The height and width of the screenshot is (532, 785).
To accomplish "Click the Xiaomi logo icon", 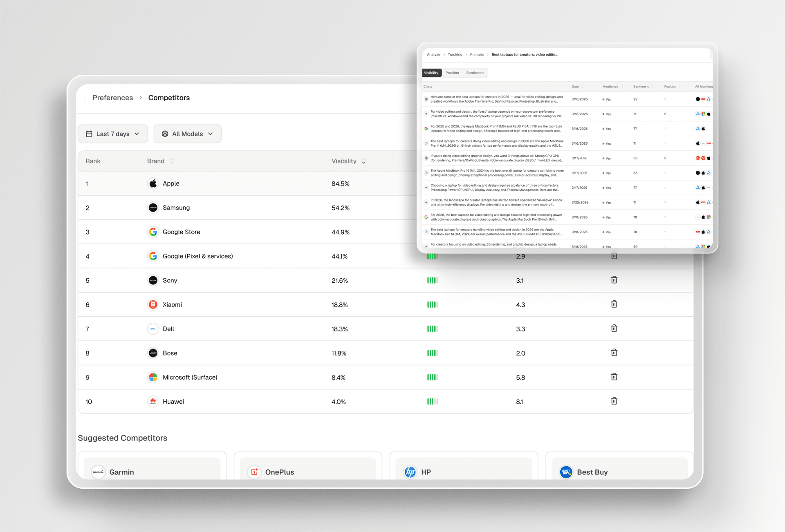I will (x=153, y=304).
